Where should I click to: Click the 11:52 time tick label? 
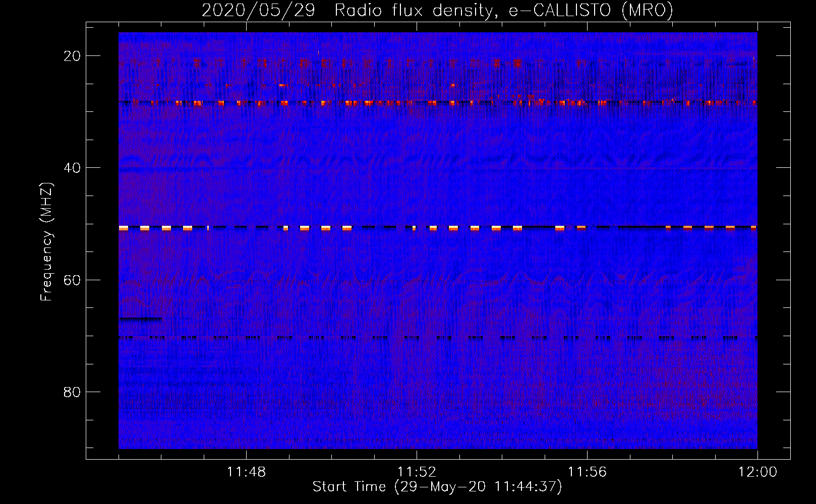click(x=417, y=472)
